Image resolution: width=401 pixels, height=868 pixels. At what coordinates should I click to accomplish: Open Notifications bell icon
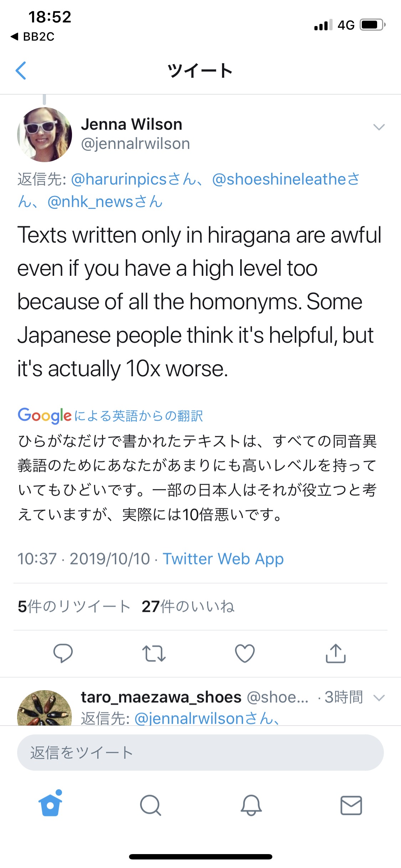(x=251, y=805)
